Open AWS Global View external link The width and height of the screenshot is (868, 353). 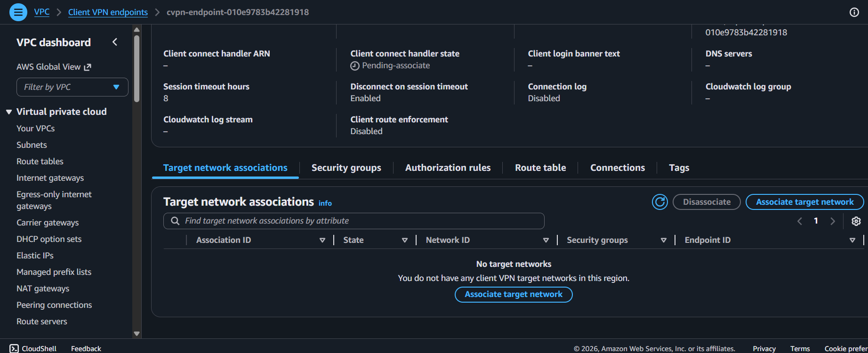coord(54,67)
